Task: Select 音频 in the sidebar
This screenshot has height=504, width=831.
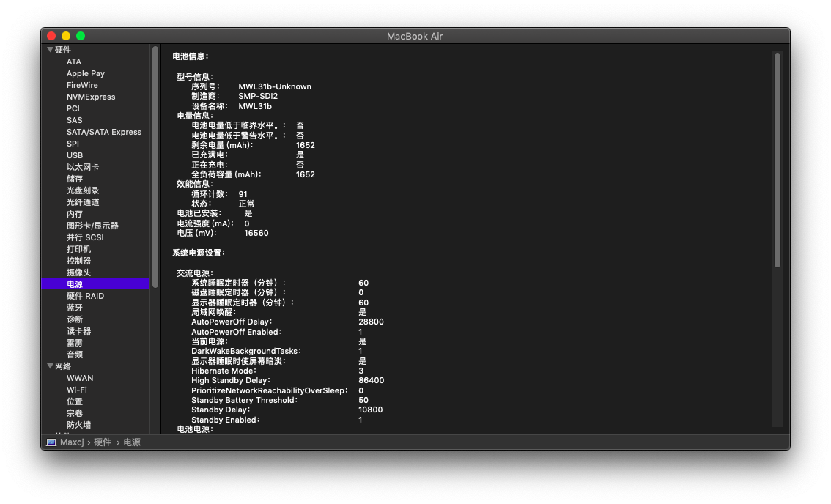Action: (x=74, y=355)
